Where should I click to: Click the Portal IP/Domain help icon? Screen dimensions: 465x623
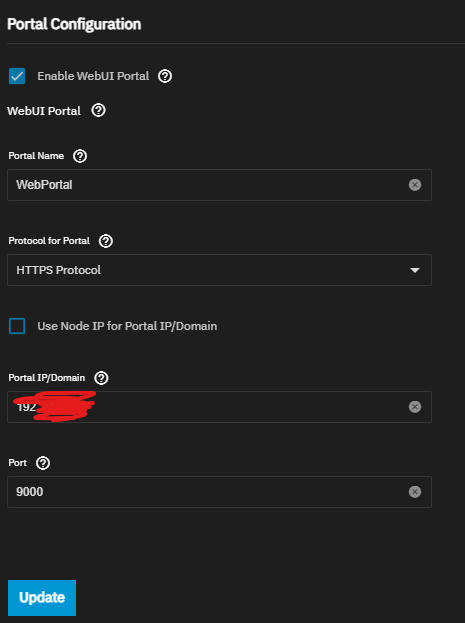pos(101,377)
